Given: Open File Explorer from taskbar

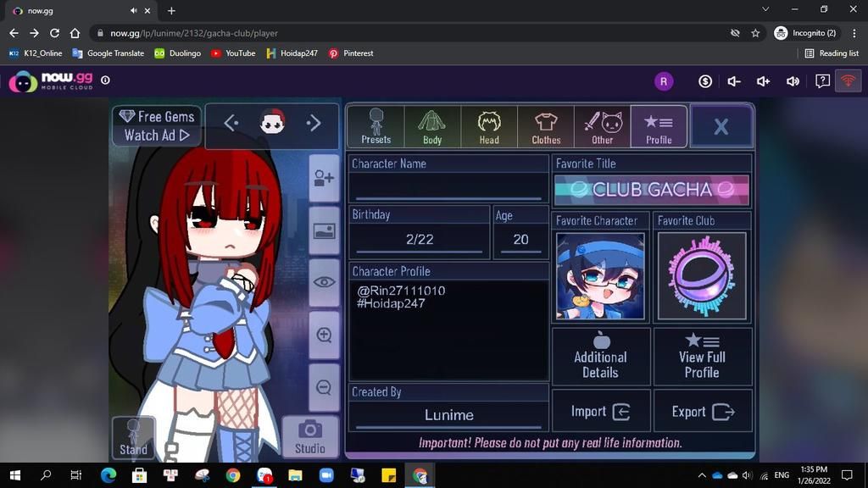Looking at the screenshot, I should pos(295,475).
